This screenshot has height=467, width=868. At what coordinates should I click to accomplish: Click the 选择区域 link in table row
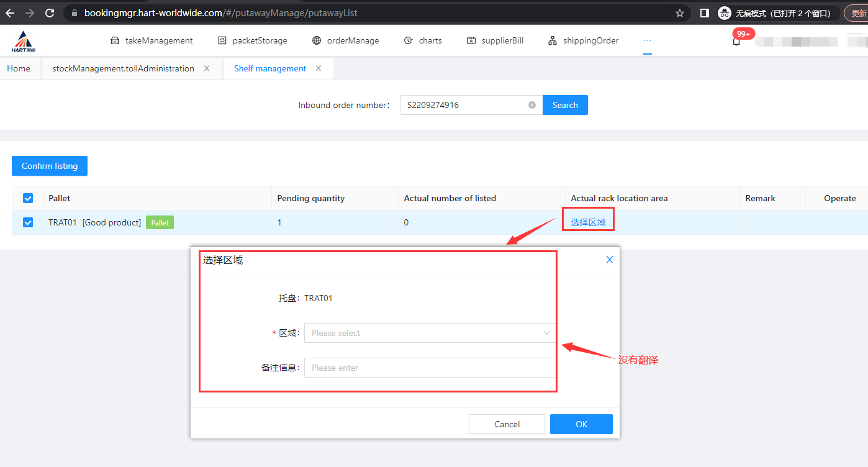[x=588, y=222]
